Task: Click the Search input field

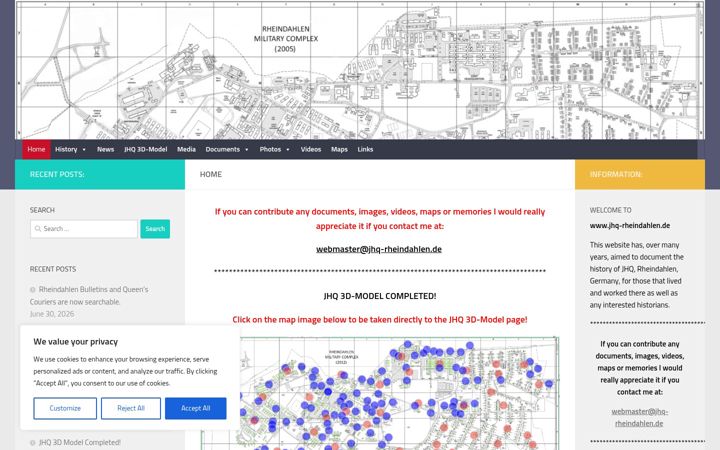Action: point(84,229)
